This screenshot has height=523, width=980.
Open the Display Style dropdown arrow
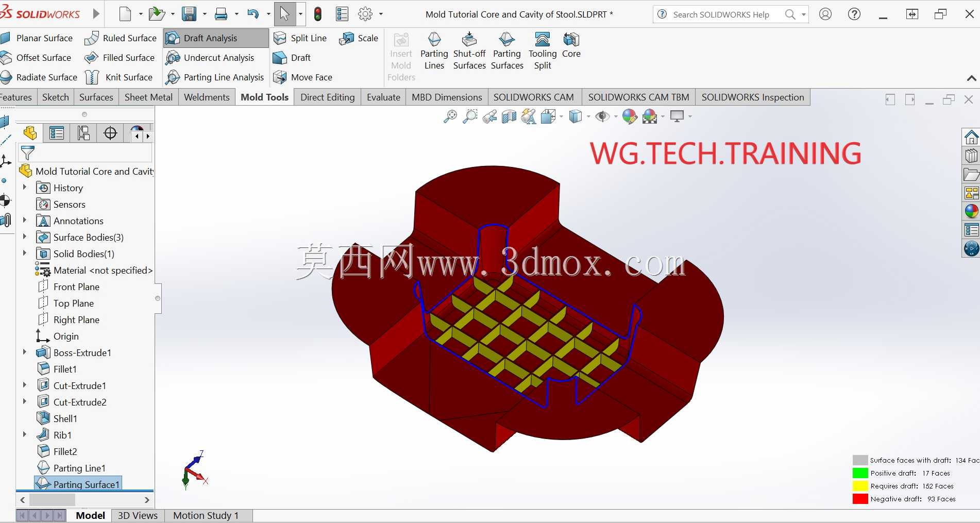coord(588,117)
